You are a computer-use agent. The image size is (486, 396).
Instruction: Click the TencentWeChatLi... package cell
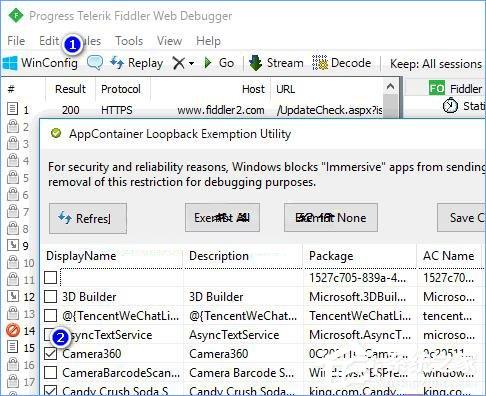pyautogui.click(x=360, y=316)
